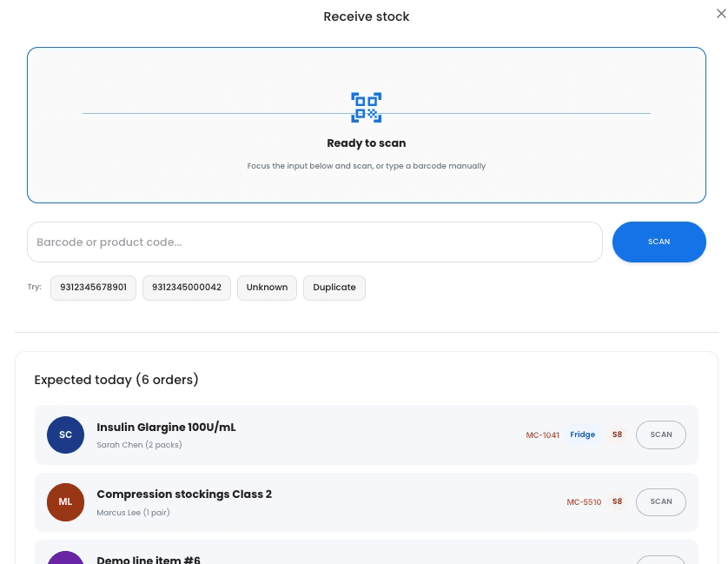Viewport: 728px width, 564px height.
Task: Click the MC-1041 order code
Action: click(542, 435)
